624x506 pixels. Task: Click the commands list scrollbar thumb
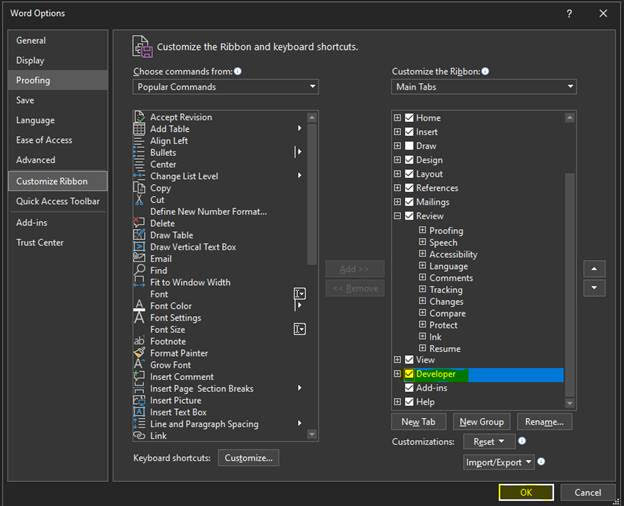click(x=312, y=194)
